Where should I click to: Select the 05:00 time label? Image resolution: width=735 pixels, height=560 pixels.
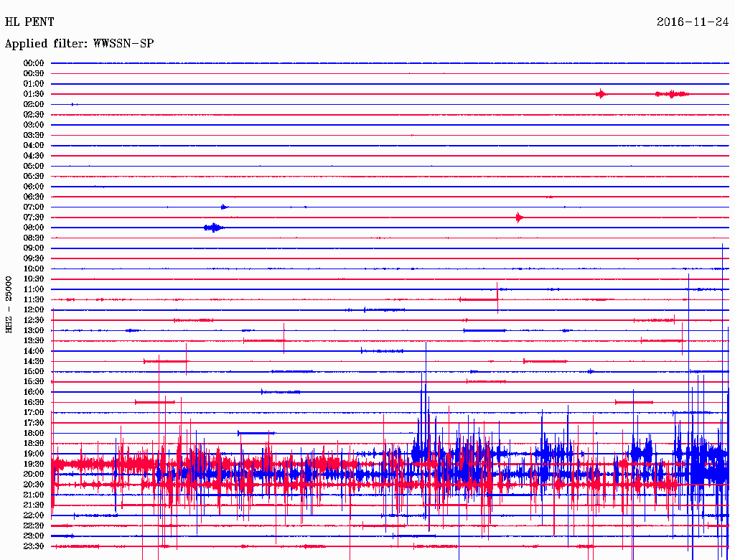coord(34,166)
